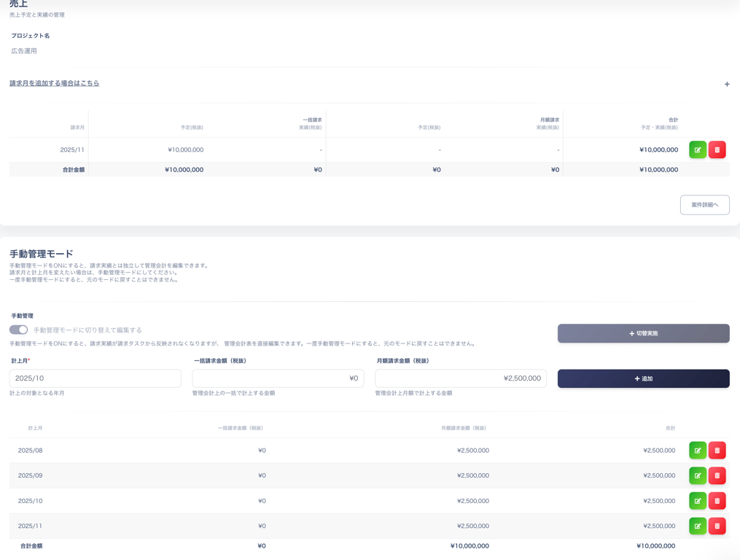Open the 請求月を追加する場合はこちら link
This screenshot has width=740, height=560.
point(54,83)
